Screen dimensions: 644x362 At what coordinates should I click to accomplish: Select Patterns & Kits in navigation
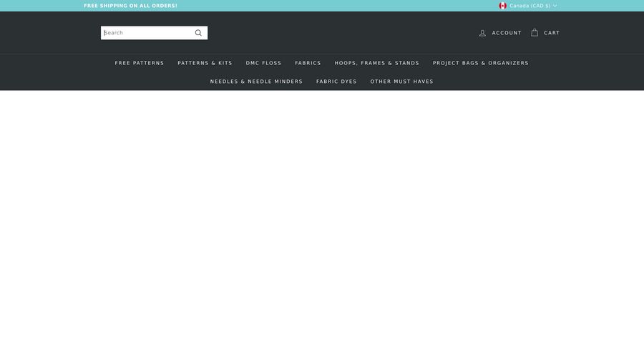click(x=205, y=63)
